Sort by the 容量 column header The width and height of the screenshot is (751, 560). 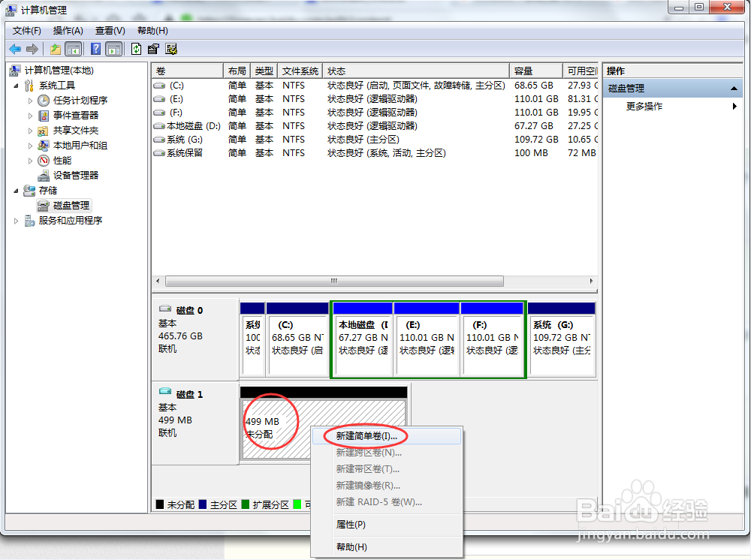535,71
